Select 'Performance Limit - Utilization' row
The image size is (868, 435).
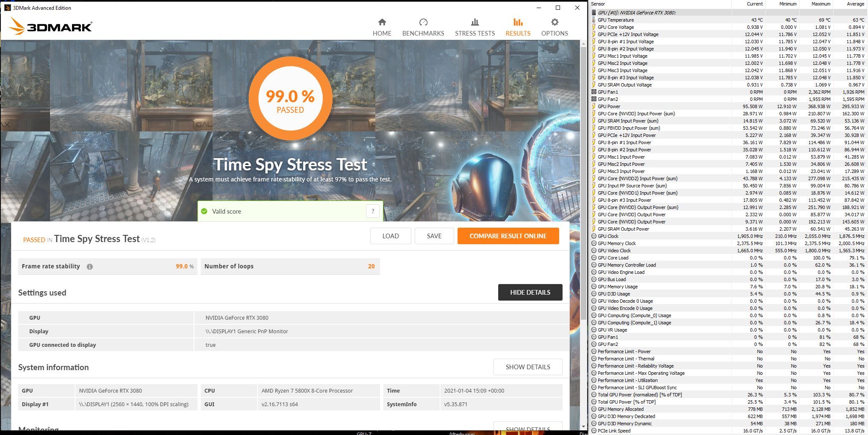click(729, 380)
